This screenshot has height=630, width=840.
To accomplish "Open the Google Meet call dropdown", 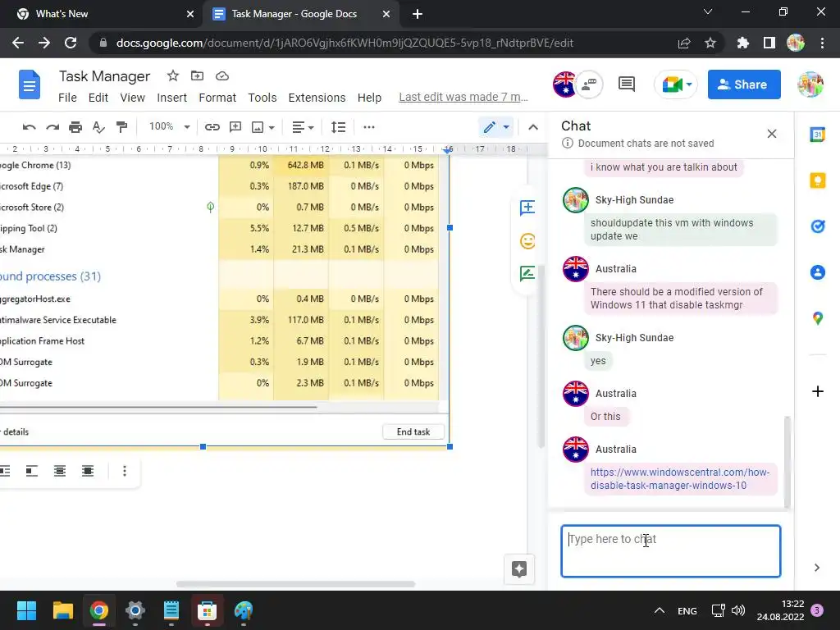I will (689, 84).
